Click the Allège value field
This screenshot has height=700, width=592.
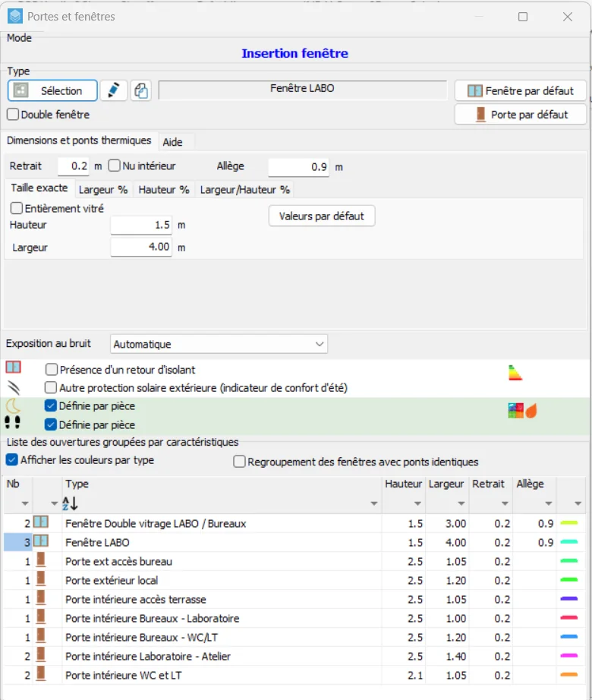[x=299, y=167]
